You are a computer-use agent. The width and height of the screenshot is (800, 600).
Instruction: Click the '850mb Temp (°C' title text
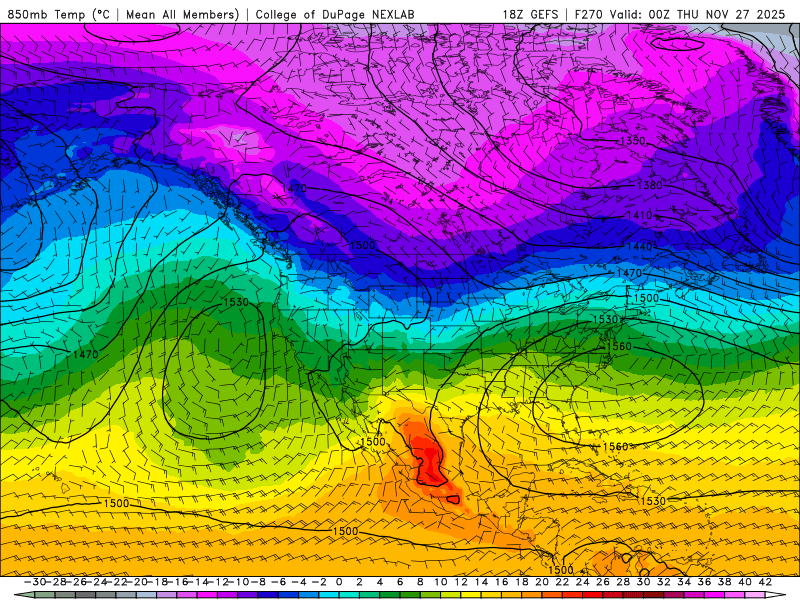click(59, 14)
